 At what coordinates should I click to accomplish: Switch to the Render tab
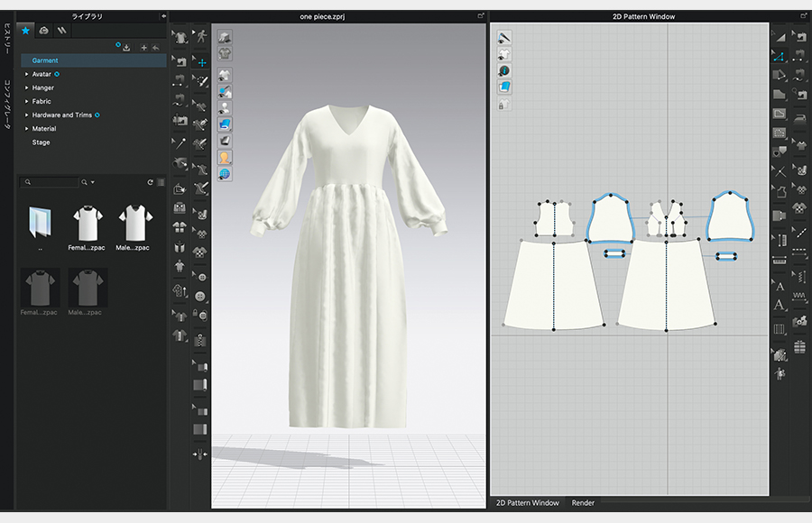(x=583, y=503)
